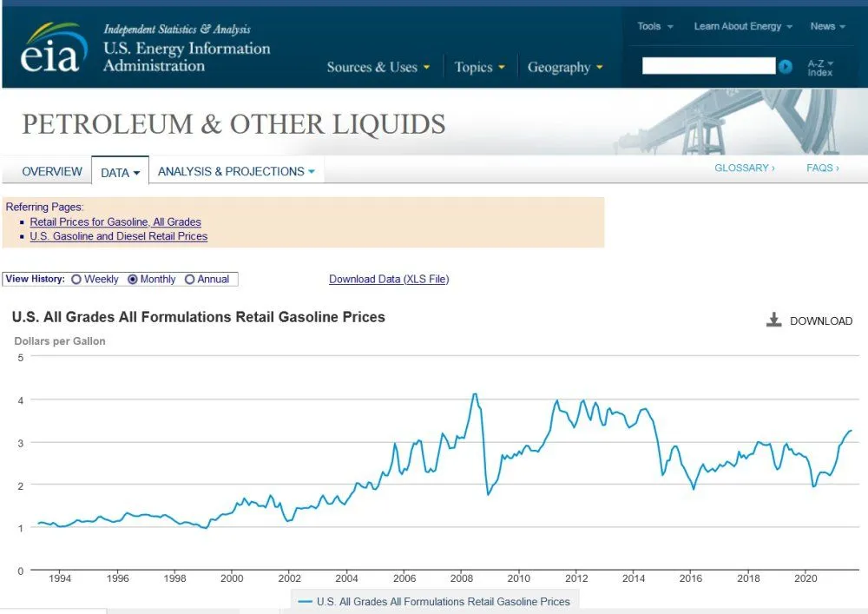Open Retail Prices for Gasoline, All Grades link
Viewport: 868px width, 614px height.
pyautogui.click(x=115, y=222)
